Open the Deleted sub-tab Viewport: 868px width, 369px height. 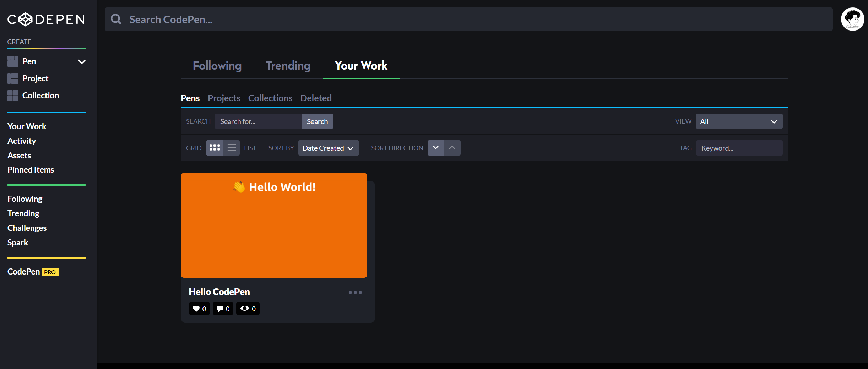[316, 98]
